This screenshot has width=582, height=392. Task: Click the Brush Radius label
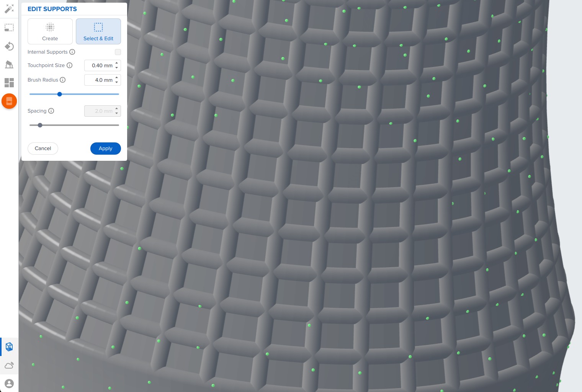point(43,80)
